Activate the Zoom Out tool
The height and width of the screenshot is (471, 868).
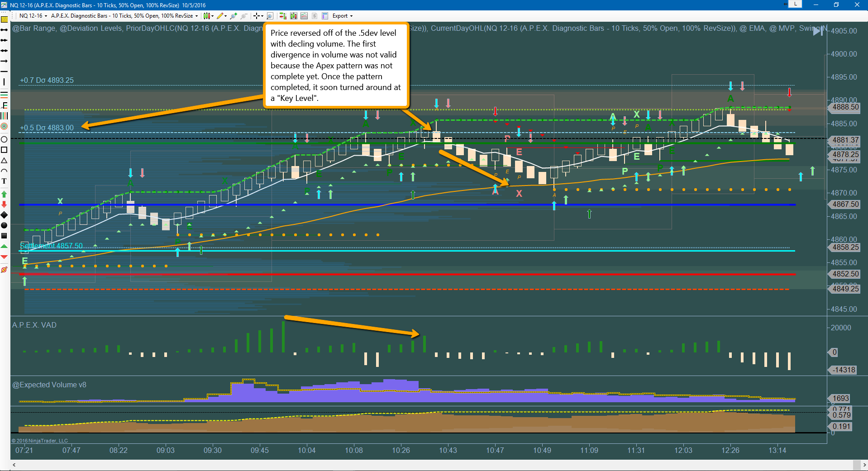pyautogui.click(x=244, y=16)
